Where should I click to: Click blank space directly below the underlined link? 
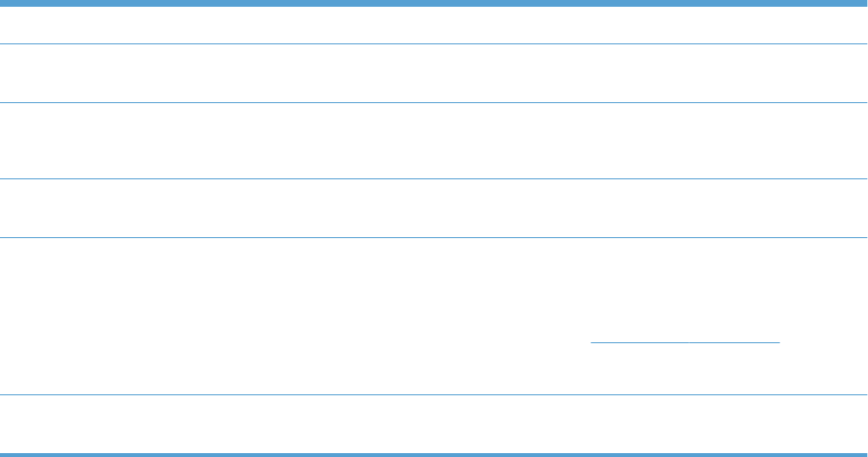(685, 371)
